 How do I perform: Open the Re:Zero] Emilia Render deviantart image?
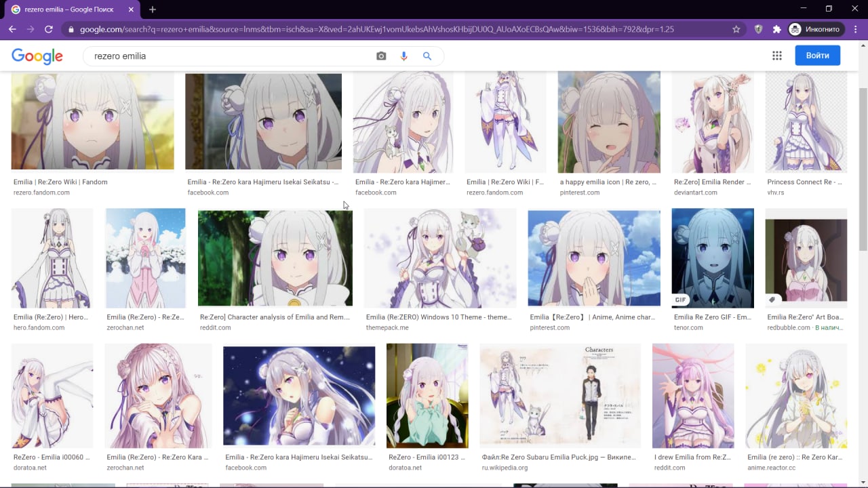point(713,122)
